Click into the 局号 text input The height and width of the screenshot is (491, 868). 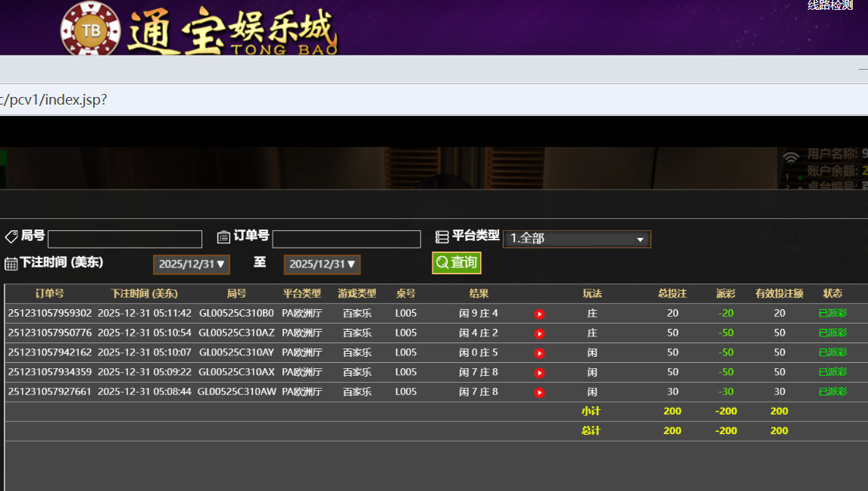[x=125, y=239]
